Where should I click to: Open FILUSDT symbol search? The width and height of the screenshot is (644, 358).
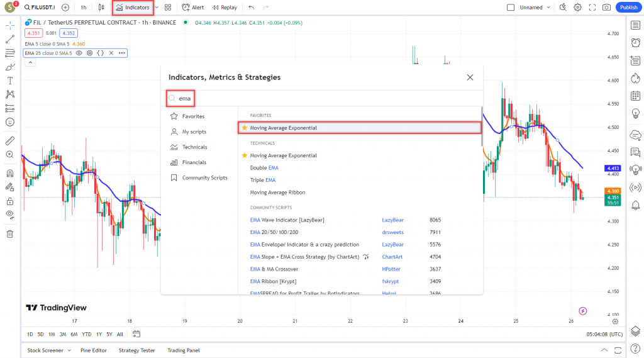(40, 8)
